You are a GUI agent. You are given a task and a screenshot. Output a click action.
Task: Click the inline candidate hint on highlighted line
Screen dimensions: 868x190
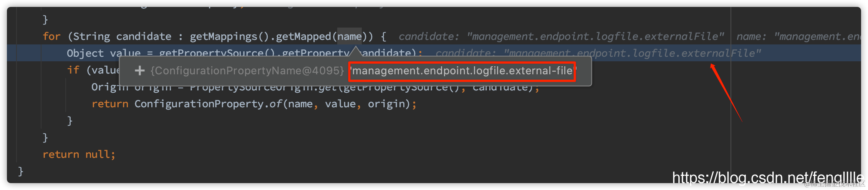pyautogui.click(x=598, y=53)
